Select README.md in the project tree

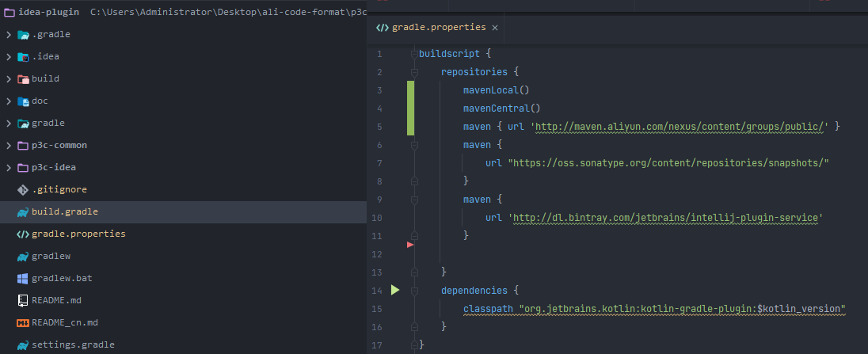(56, 300)
